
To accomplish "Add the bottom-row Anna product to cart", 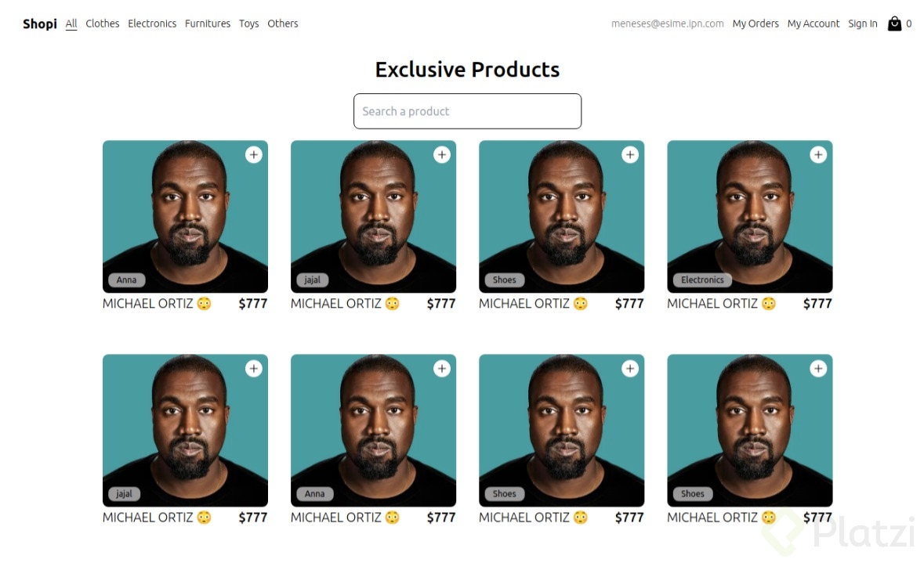I will [442, 368].
